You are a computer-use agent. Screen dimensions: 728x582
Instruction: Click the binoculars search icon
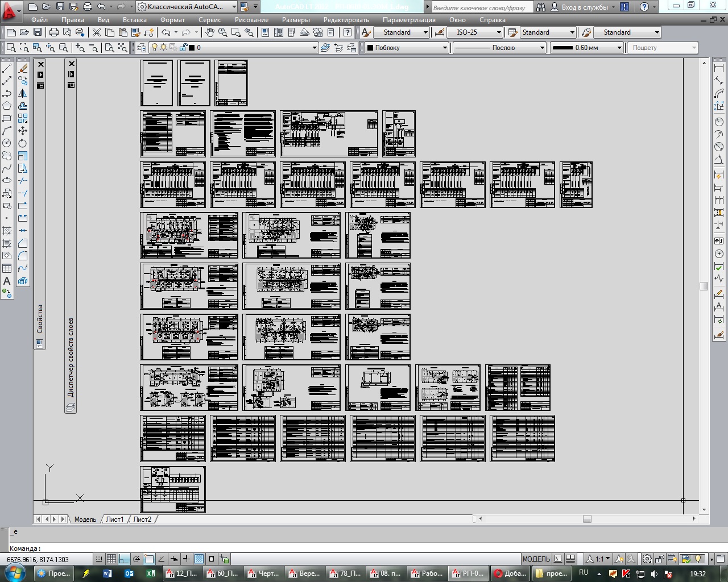pyautogui.click(x=540, y=7)
